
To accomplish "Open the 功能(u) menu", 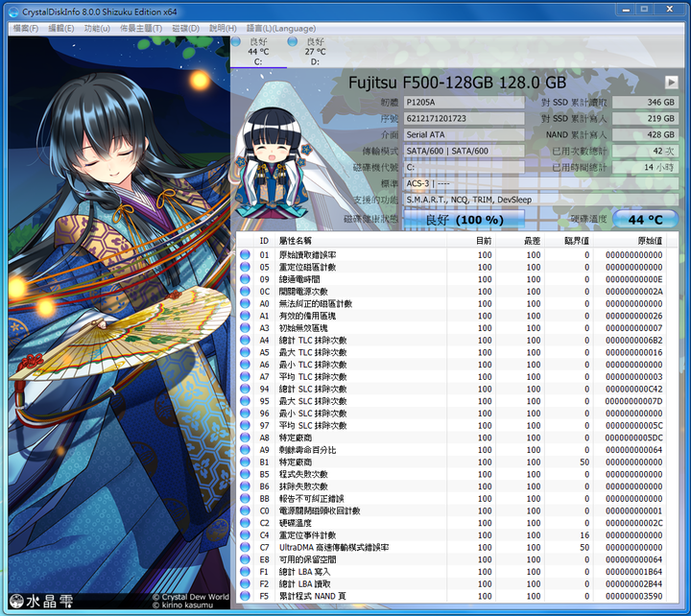I will pyautogui.click(x=97, y=29).
